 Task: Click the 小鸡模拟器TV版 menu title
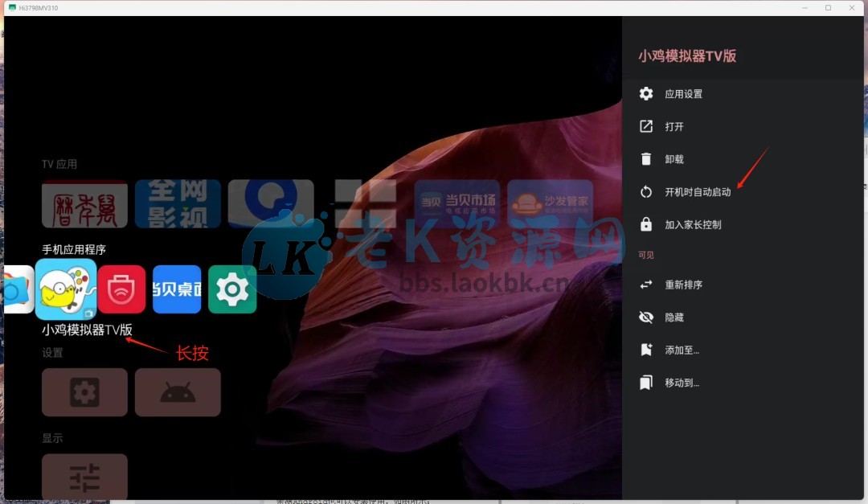(x=687, y=56)
